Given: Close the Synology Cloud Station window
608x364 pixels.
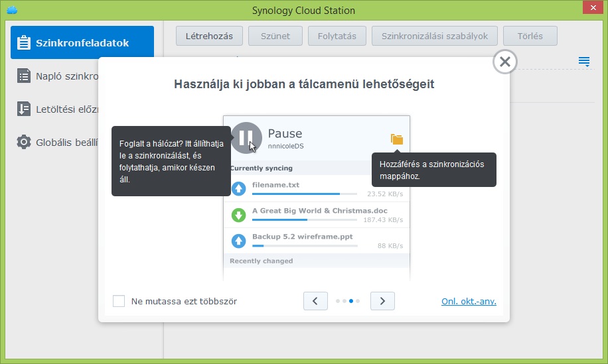Looking at the screenshot, I should click(x=593, y=7).
